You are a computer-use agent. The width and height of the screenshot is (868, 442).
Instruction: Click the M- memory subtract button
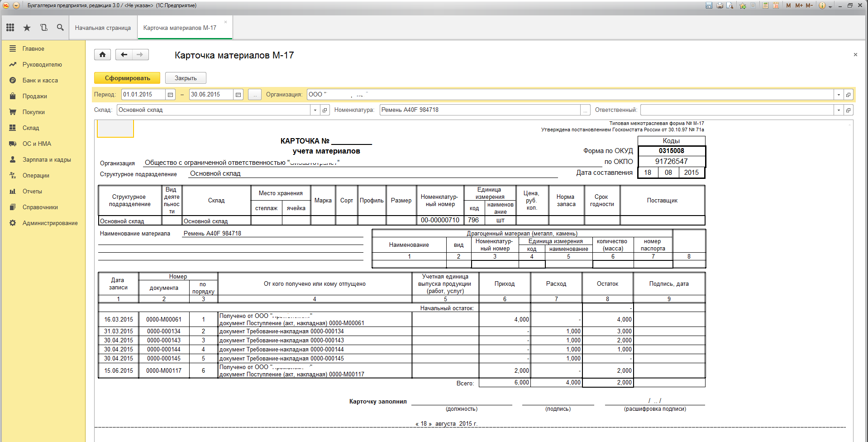(809, 5)
